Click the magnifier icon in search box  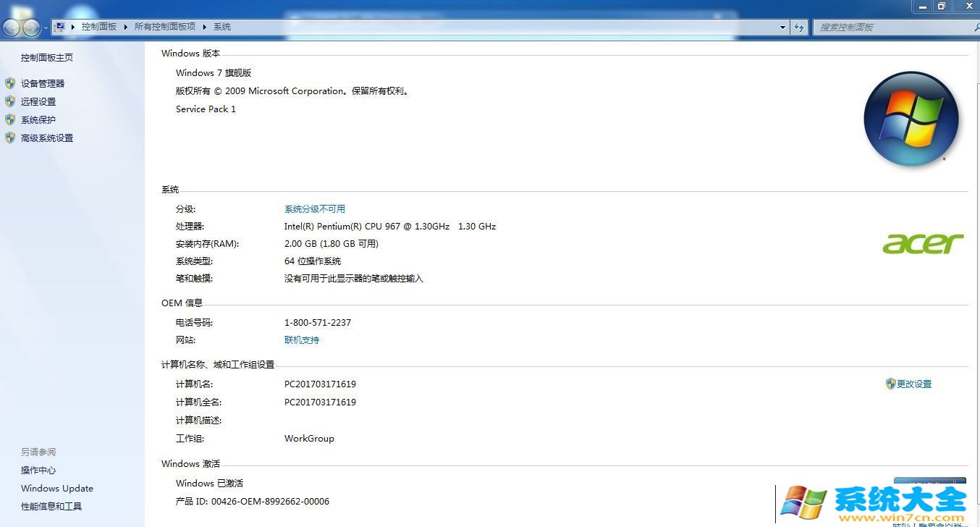pos(974,27)
